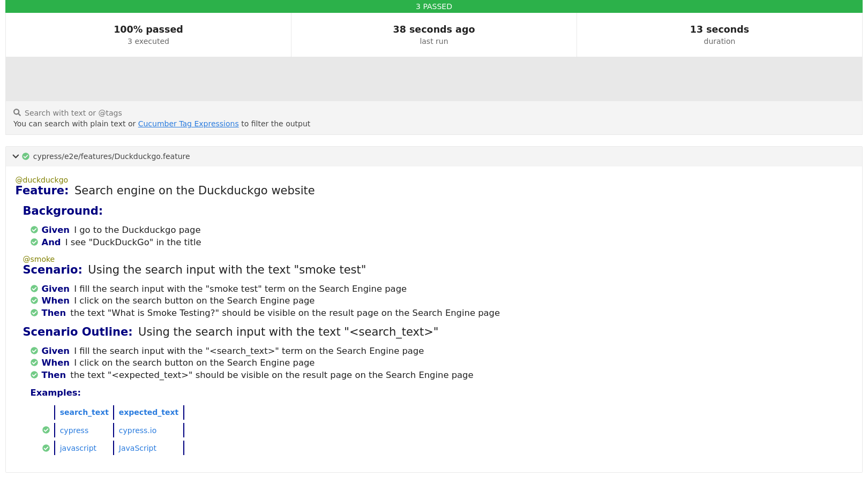Click passed icon on the cypress example row
The height and width of the screenshot is (492, 868).
point(46,430)
